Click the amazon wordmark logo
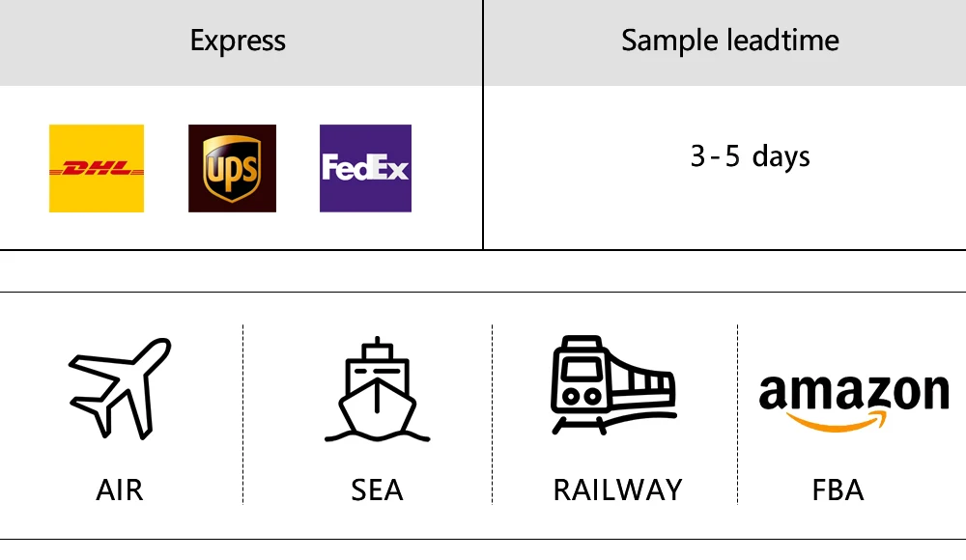Viewport: 966px width, 560px height. pos(853,392)
